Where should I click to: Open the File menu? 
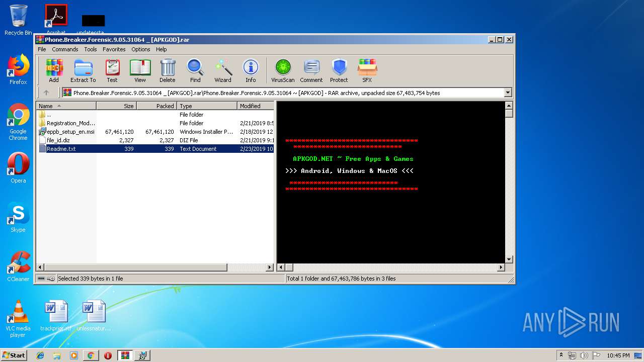tap(42, 49)
